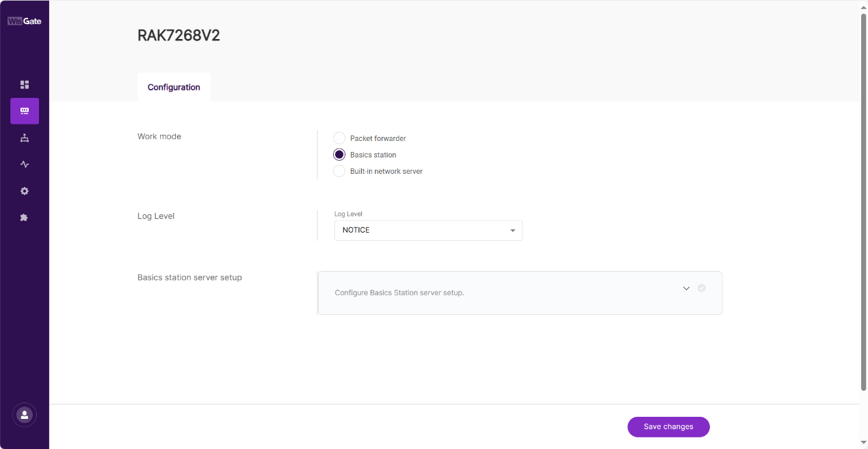The height and width of the screenshot is (449, 868).
Task: Click the chevron on the server setup panel
Action: [x=686, y=288]
